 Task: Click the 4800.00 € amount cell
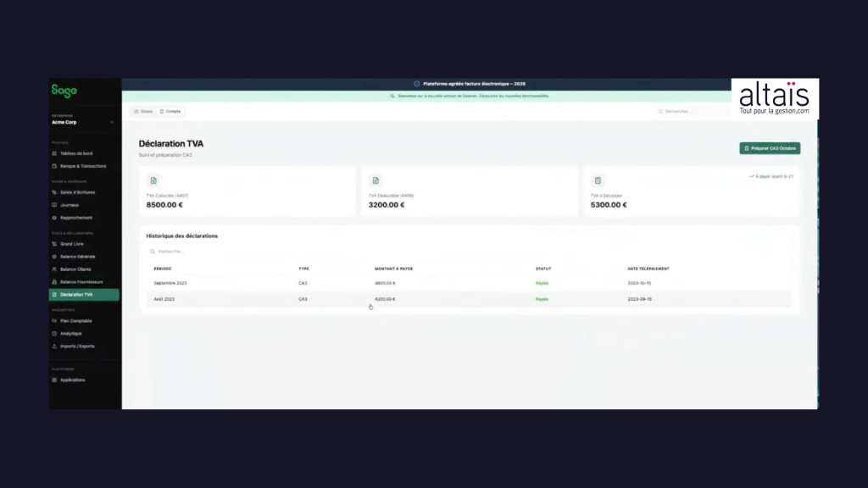coord(385,283)
